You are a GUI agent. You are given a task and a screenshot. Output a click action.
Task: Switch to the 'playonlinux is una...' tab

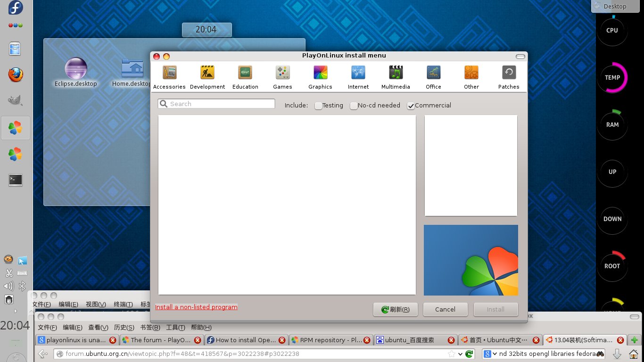coord(77,340)
